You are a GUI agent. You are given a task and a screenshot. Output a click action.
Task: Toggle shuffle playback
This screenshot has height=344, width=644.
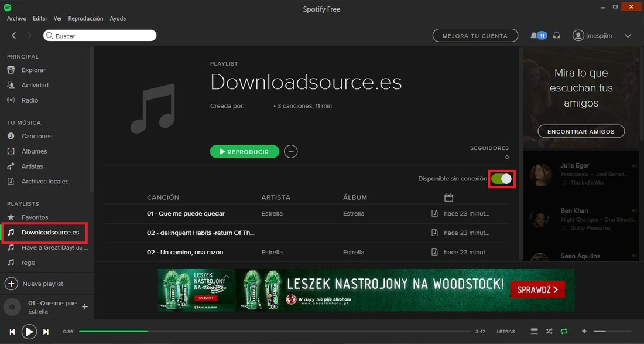click(549, 331)
